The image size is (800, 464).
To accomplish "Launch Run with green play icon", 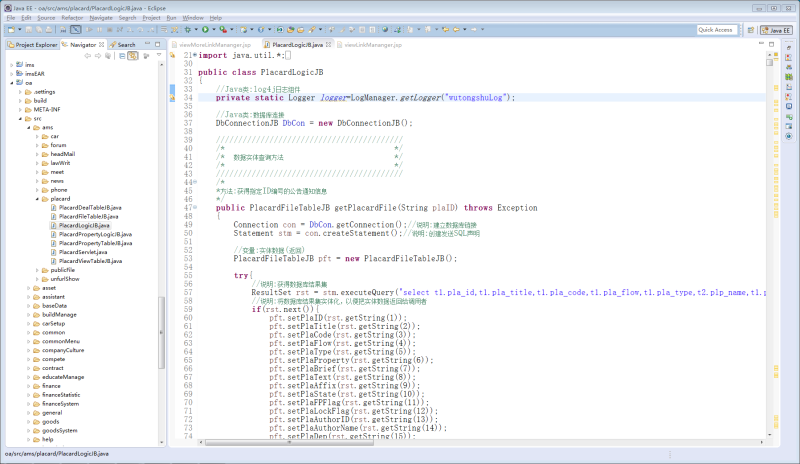I will click(205, 30).
